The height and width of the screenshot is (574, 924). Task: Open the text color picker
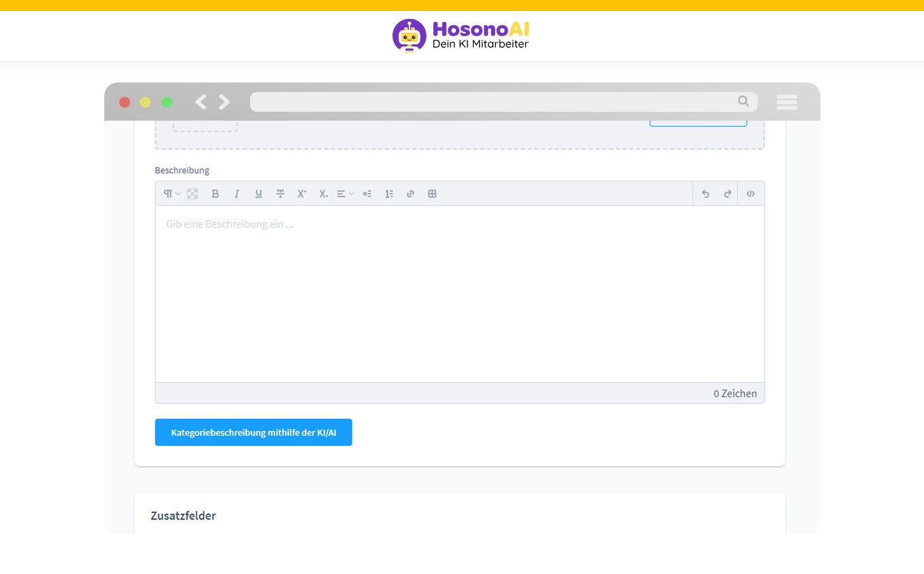click(192, 194)
